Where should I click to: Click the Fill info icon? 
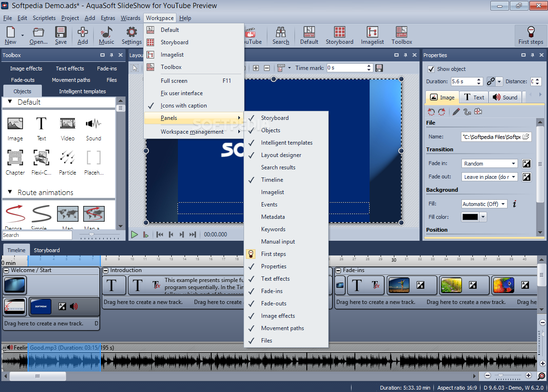[514, 204]
